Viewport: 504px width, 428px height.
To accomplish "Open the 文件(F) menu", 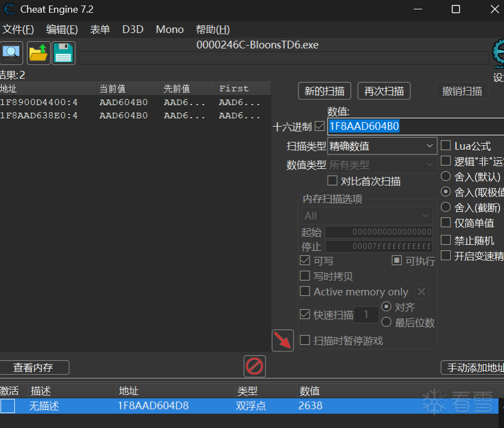I will tap(18, 30).
